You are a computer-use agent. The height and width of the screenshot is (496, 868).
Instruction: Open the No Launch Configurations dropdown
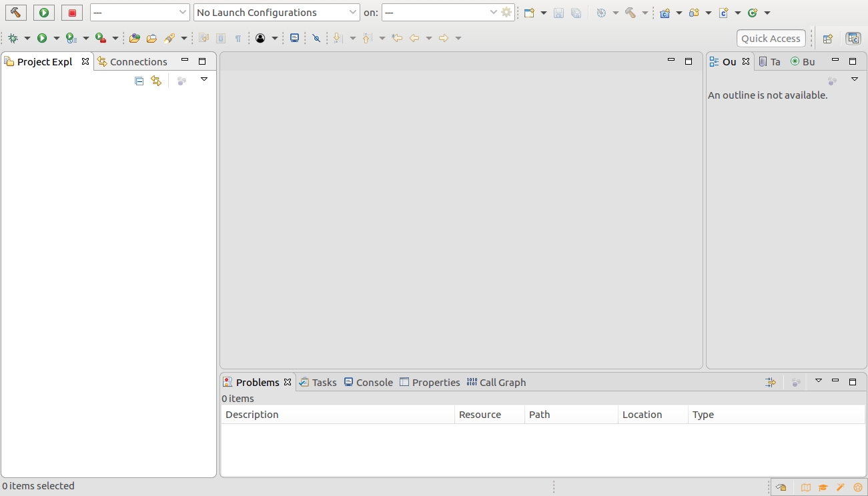(x=276, y=13)
